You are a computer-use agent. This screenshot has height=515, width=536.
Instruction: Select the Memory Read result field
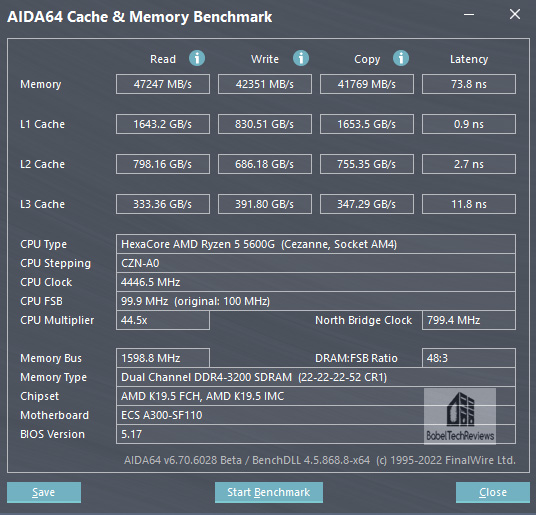(x=163, y=84)
